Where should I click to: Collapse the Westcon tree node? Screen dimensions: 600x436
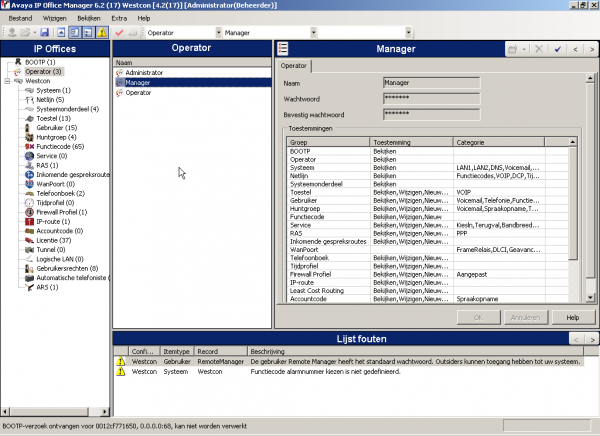pos(7,81)
